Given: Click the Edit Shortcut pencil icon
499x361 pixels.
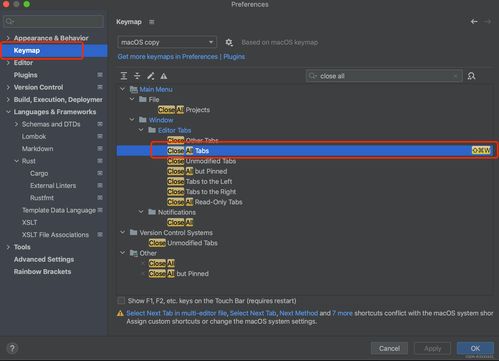Looking at the screenshot, I should pyautogui.click(x=151, y=76).
